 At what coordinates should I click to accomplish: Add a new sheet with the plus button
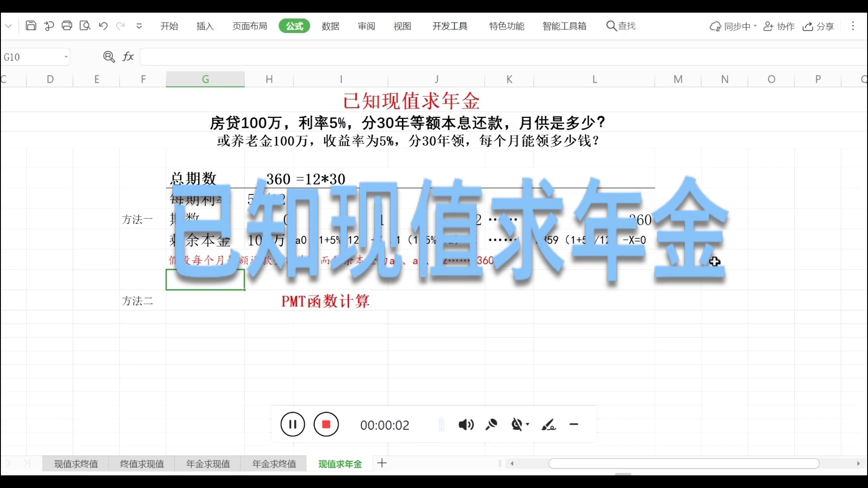[x=382, y=463]
